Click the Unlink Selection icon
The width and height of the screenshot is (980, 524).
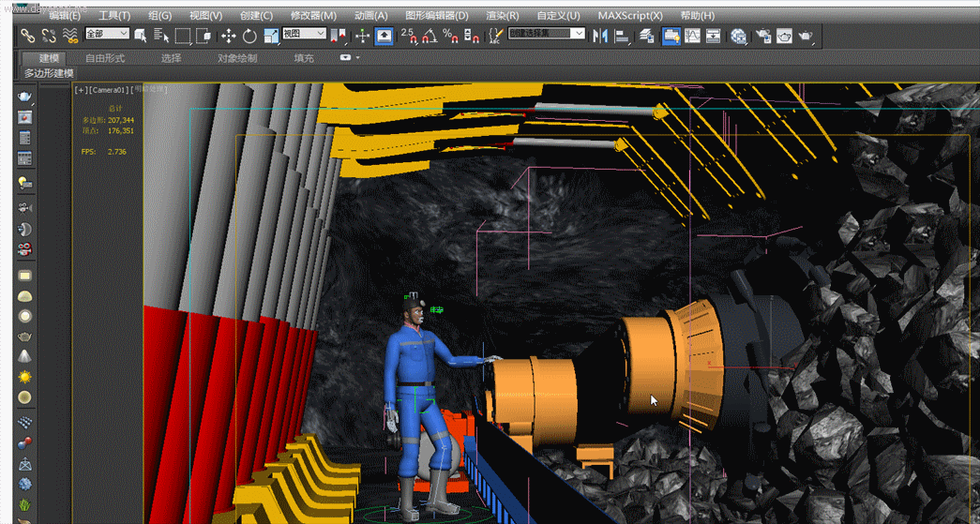(49, 36)
